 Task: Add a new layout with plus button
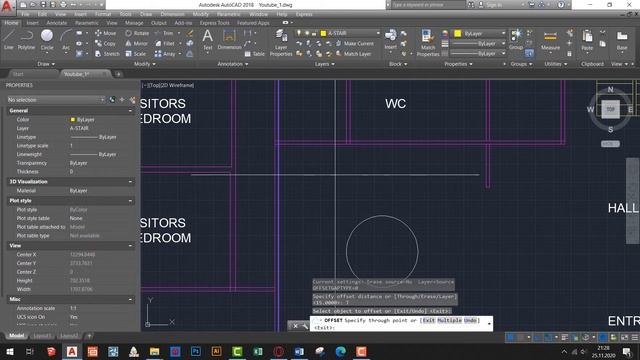point(89,336)
